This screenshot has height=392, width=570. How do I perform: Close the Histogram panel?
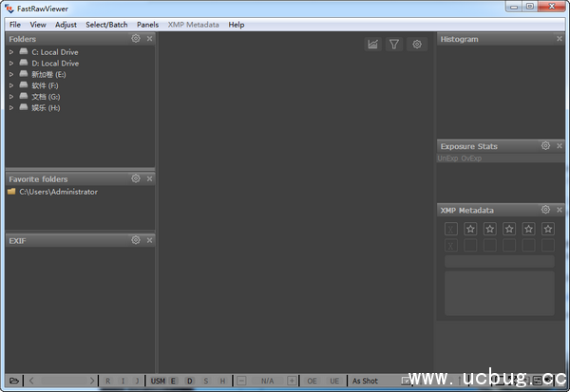[560, 40]
